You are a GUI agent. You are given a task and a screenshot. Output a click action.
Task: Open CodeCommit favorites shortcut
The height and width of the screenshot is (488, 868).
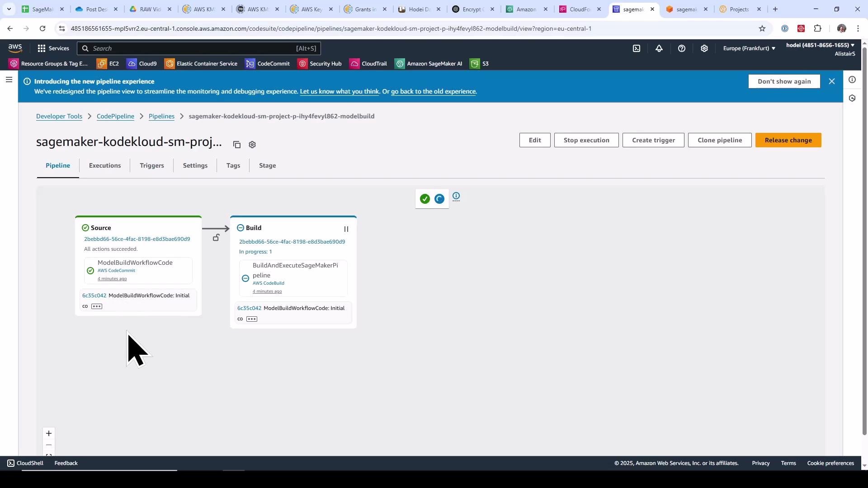click(268, 64)
